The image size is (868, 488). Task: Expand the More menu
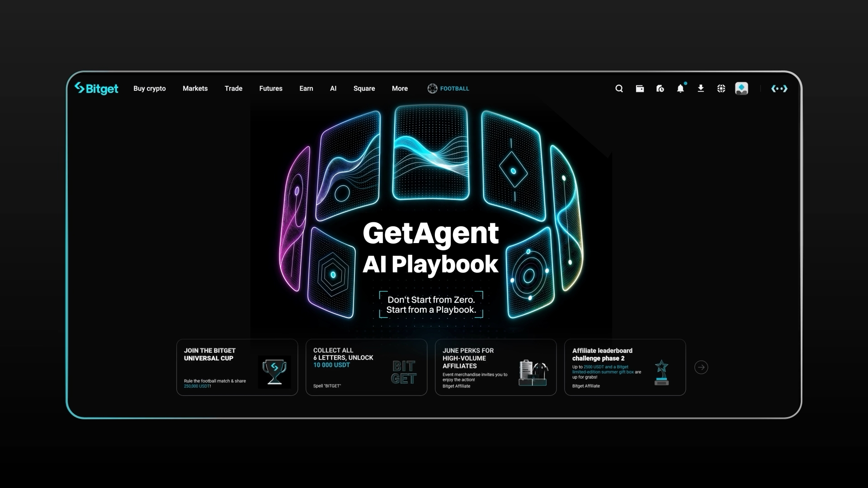(x=400, y=89)
